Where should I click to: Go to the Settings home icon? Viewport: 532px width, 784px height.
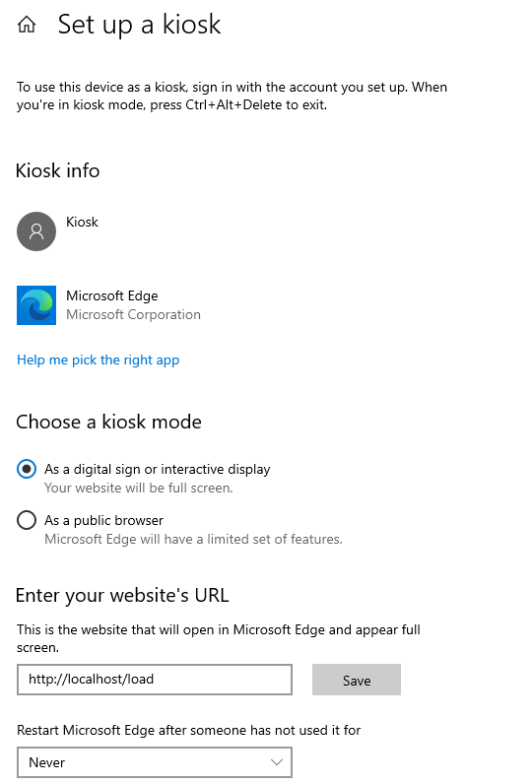27,24
